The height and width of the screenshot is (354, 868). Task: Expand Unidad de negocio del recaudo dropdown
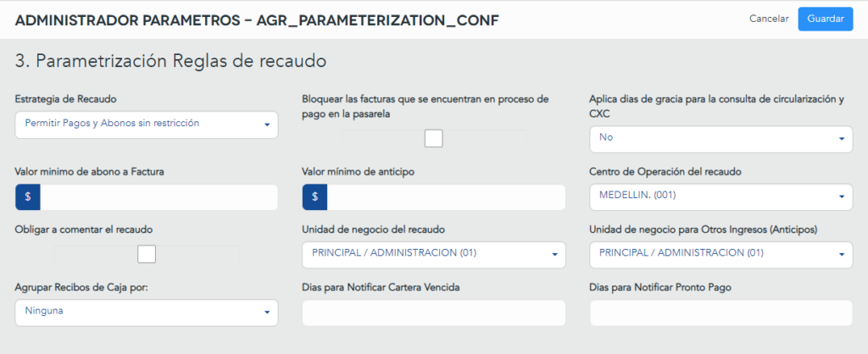point(434,254)
